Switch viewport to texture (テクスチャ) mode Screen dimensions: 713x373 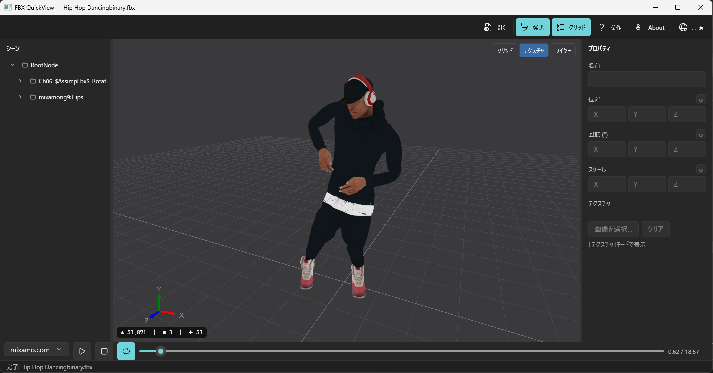pyautogui.click(x=534, y=50)
